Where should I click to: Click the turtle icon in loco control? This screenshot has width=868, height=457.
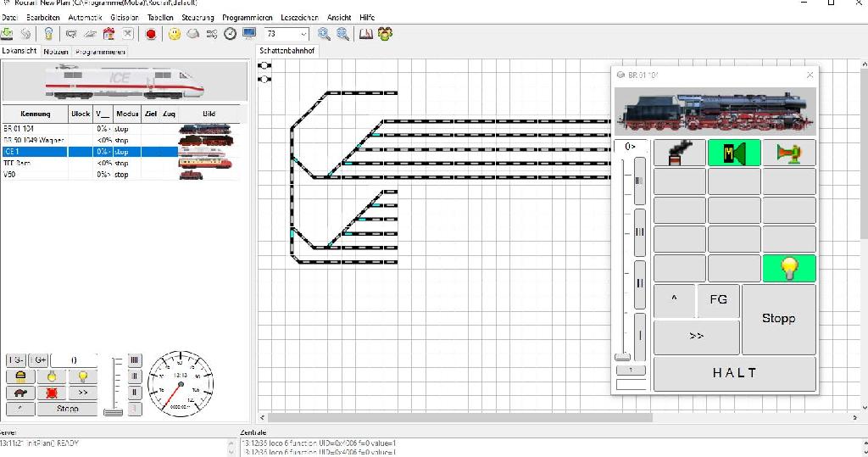click(x=20, y=393)
